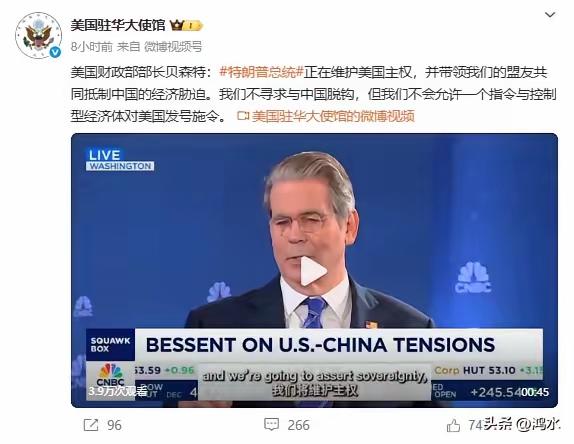Open the US Embassy profile avatar
Image resolution: width=574 pixels, height=444 pixels.
pos(38,36)
